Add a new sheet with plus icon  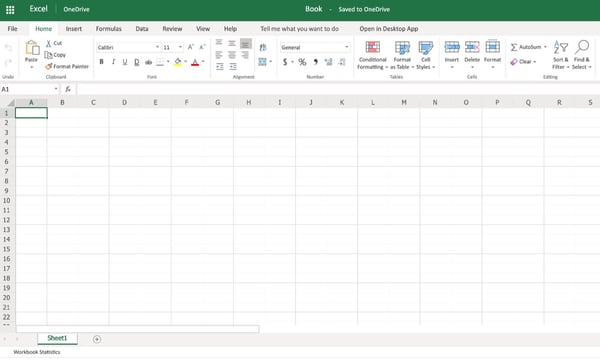click(97, 339)
